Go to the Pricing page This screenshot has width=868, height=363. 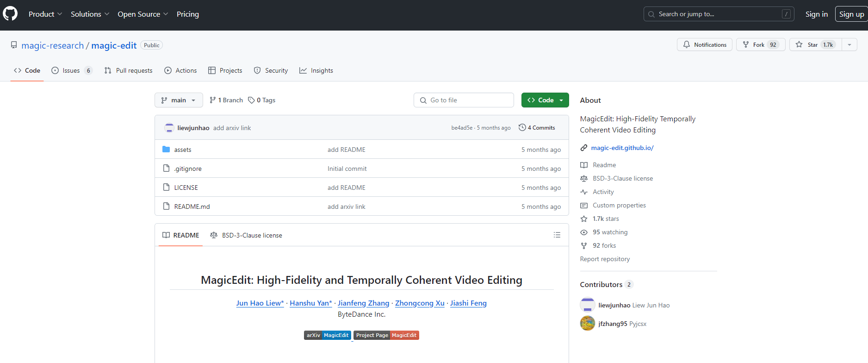[188, 14]
